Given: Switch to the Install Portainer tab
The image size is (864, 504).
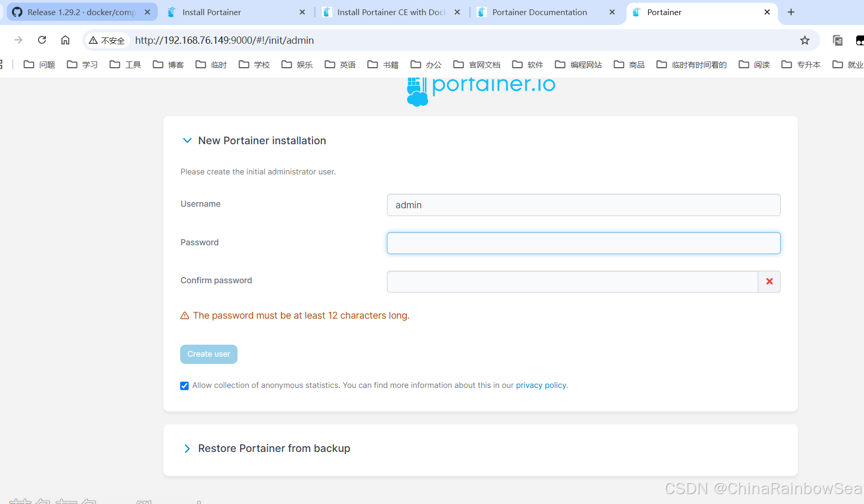Looking at the screenshot, I should pyautogui.click(x=211, y=12).
